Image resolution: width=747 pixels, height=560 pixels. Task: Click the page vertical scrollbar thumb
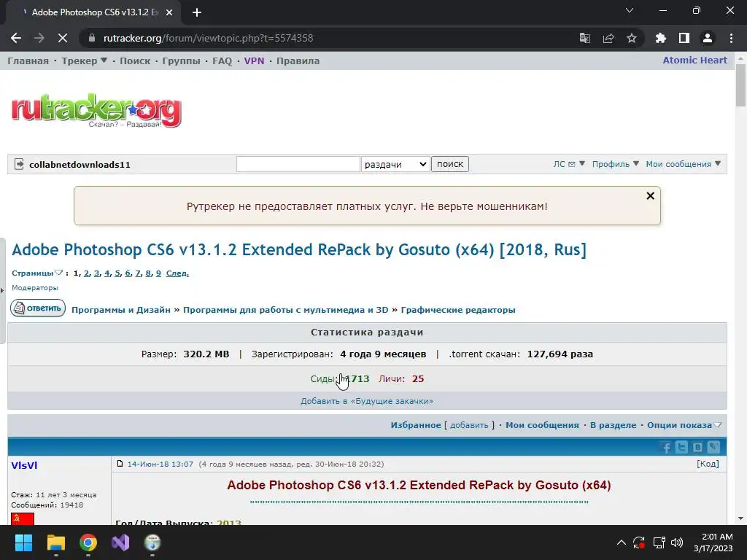740,85
